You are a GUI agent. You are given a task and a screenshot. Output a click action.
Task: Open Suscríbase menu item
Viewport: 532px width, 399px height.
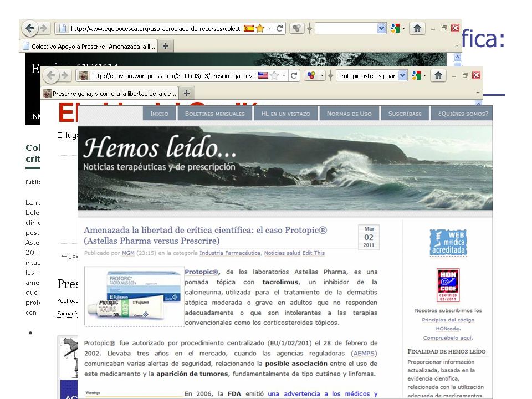tap(405, 114)
